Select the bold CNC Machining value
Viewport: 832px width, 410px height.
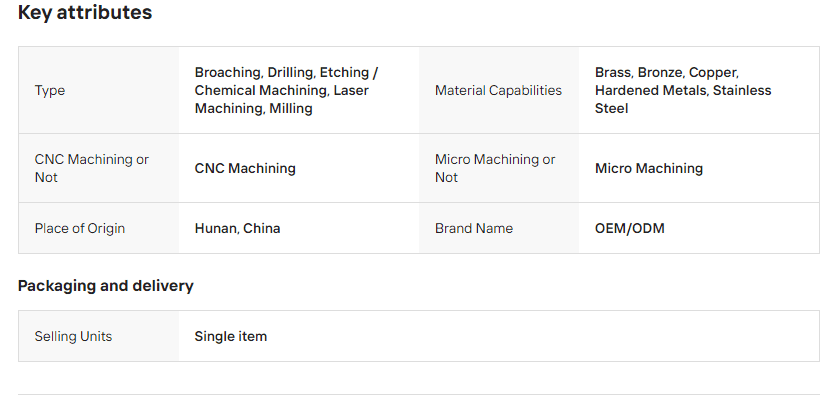245,168
